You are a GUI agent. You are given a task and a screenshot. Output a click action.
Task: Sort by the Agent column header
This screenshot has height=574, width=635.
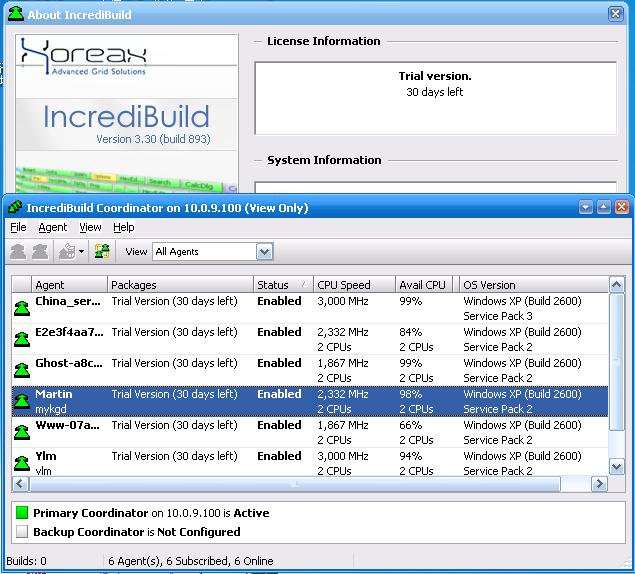(x=69, y=285)
